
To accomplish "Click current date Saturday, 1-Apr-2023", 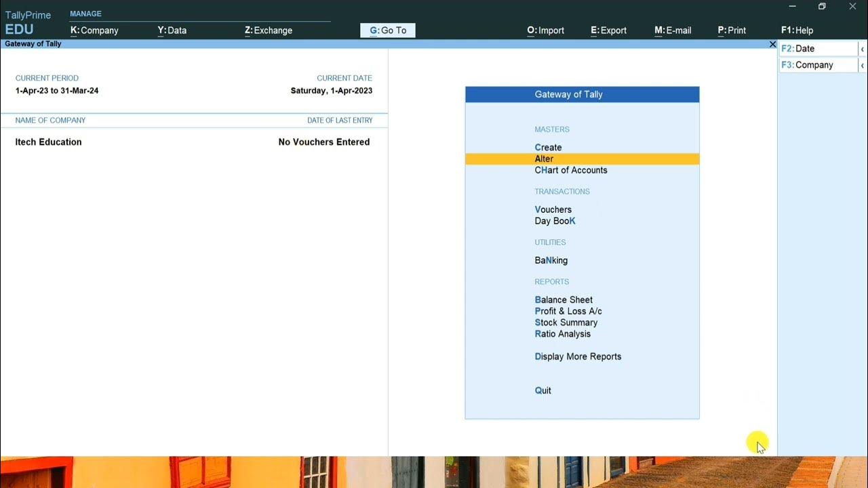I will pyautogui.click(x=332, y=90).
